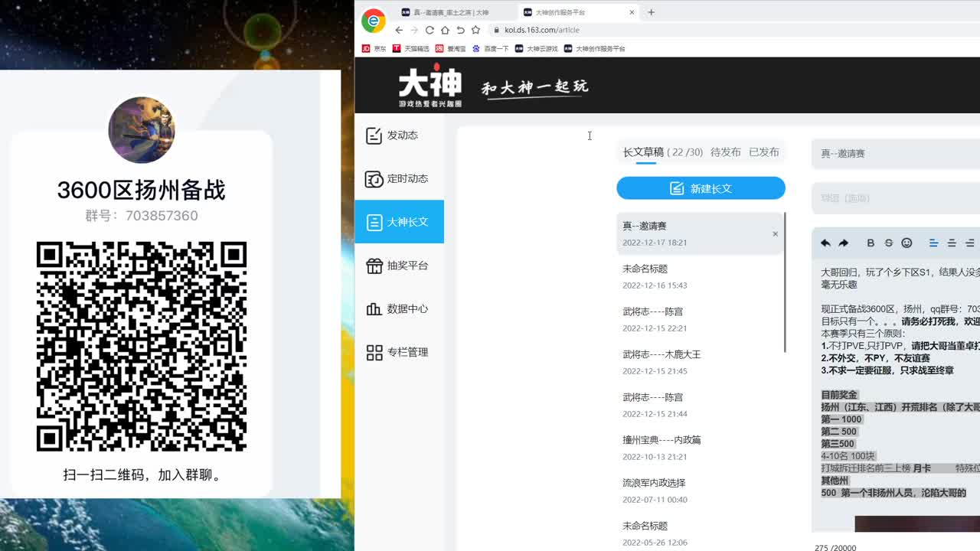This screenshot has width=980, height=551.
Task: Align text left in editor
Action: pos(933,243)
